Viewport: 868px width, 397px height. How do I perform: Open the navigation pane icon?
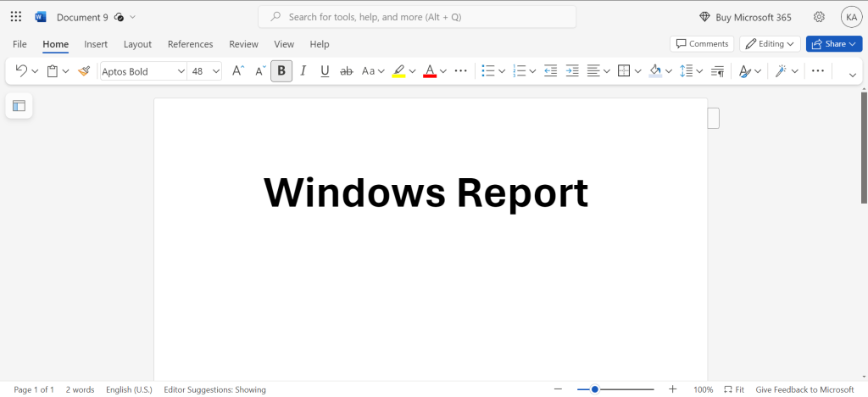click(x=19, y=106)
